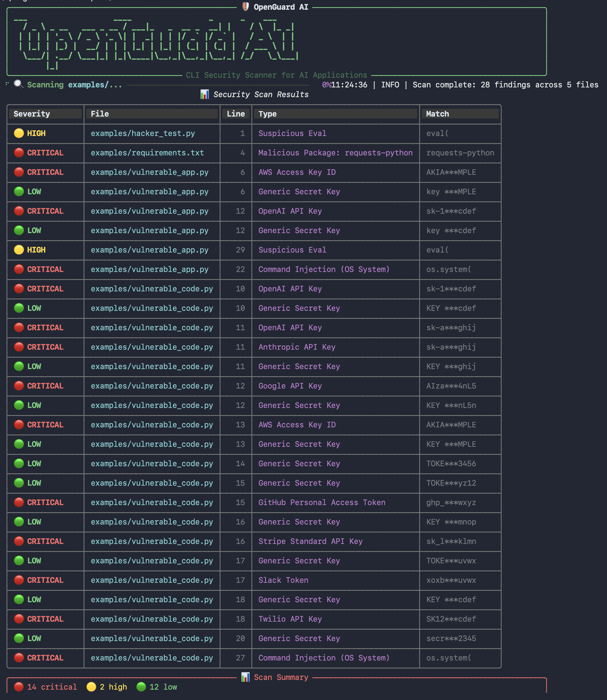Click the yellow dot in vulnerable_app.py line 29 row
The height and width of the screenshot is (700, 607).
tap(19, 250)
